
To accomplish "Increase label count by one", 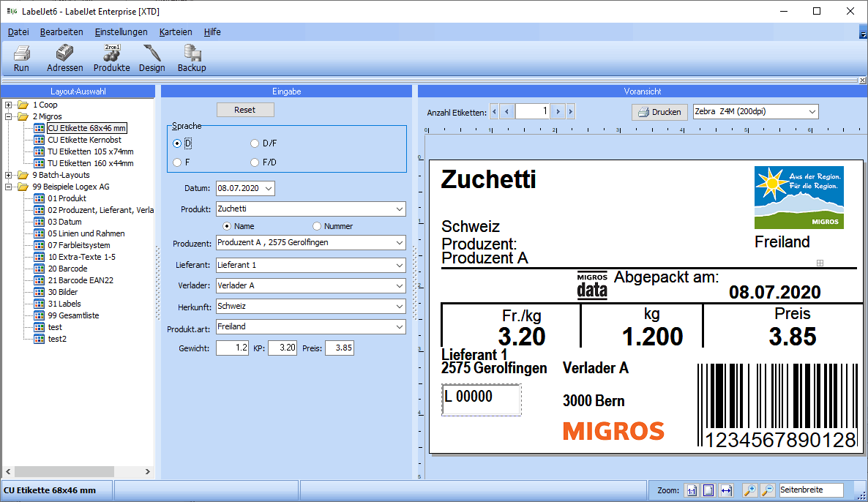I will click(x=558, y=112).
